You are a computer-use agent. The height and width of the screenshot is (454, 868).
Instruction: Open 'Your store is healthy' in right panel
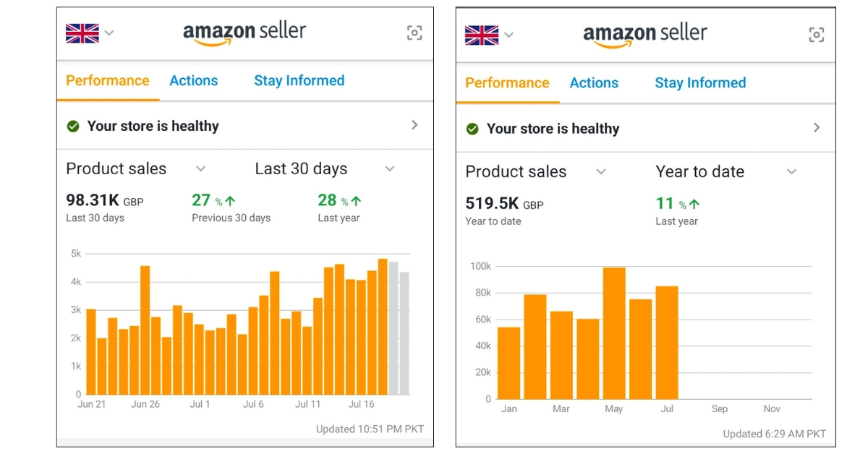pos(553,129)
